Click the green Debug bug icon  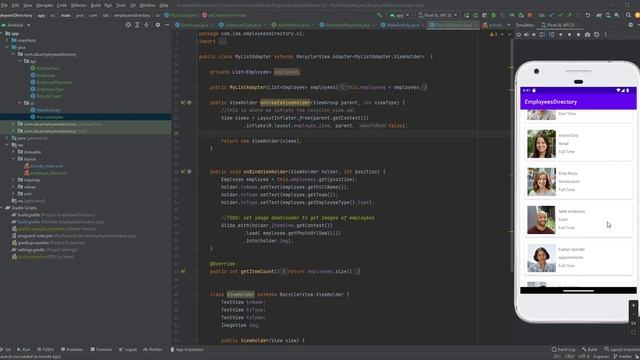point(493,15)
